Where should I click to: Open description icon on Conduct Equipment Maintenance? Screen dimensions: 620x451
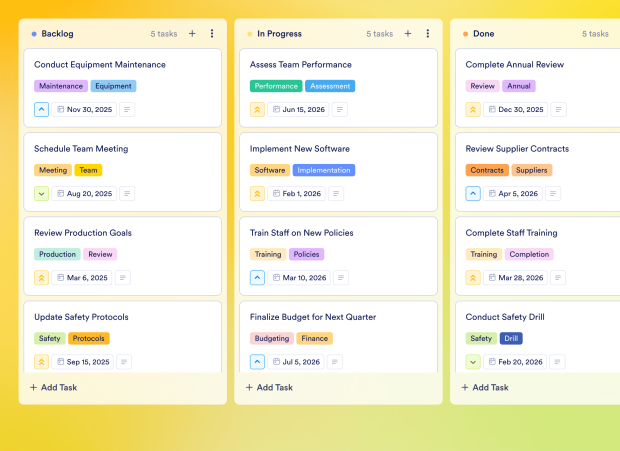(127, 109)
